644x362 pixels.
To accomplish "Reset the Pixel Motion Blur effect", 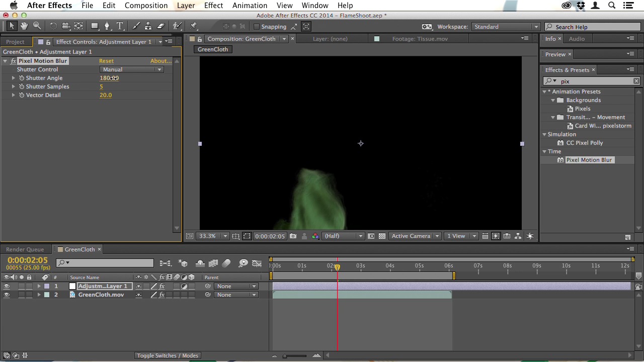I will click(x=106, y=61).
